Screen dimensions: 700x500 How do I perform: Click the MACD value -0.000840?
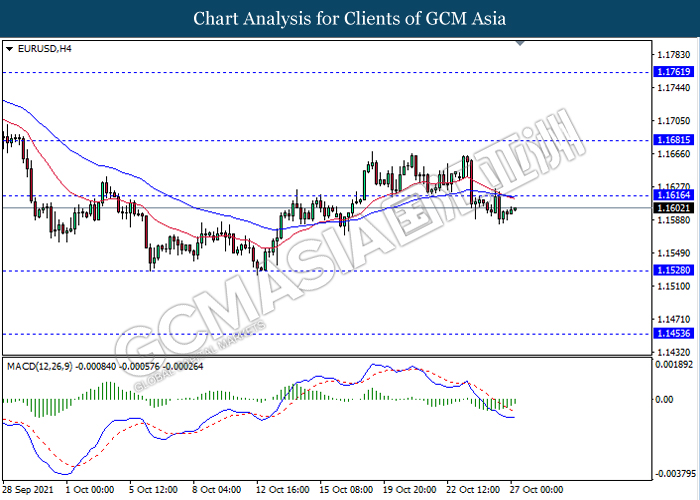coord(96,367)
